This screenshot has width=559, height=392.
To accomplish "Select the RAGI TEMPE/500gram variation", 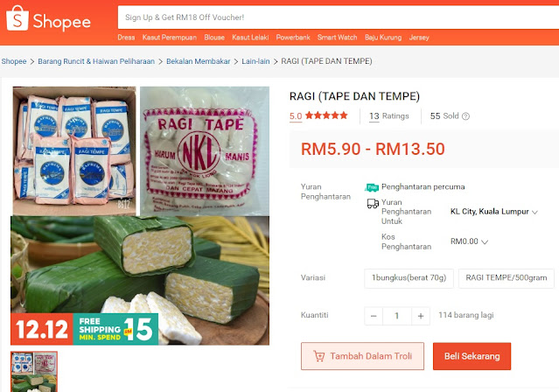I will (507, 278).
